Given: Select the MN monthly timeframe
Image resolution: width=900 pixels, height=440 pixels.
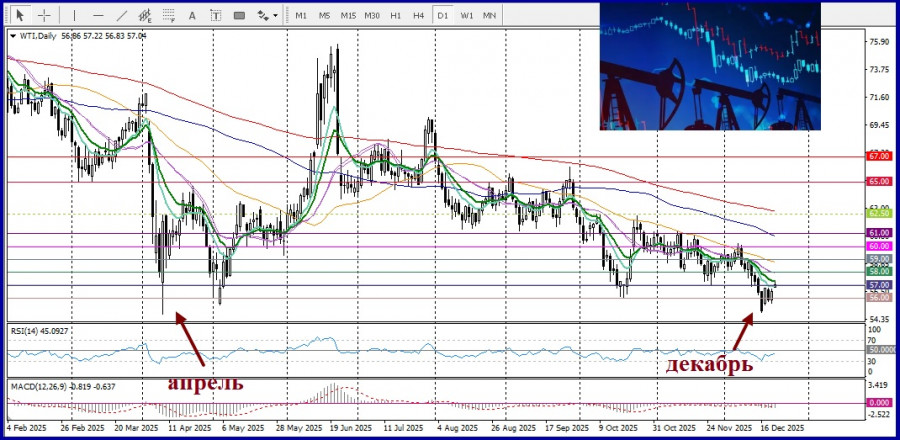Looking at the screenshot, I should click(x=490, y=15).
